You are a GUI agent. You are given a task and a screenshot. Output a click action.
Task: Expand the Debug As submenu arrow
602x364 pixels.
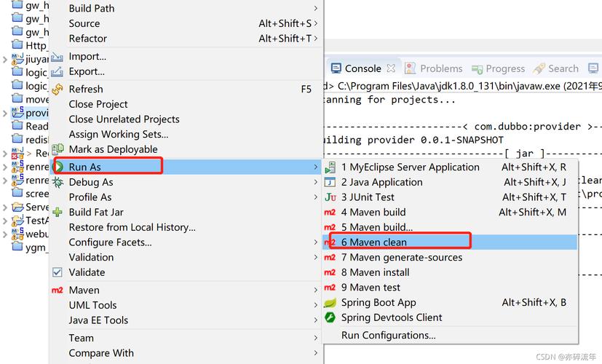(316, 182)
